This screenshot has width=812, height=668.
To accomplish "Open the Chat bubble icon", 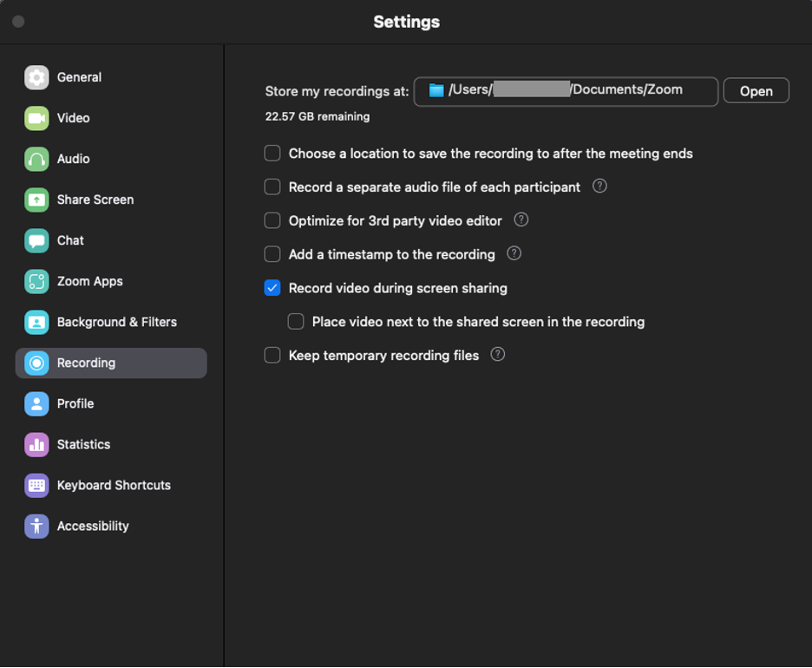I will pos(36,240).
